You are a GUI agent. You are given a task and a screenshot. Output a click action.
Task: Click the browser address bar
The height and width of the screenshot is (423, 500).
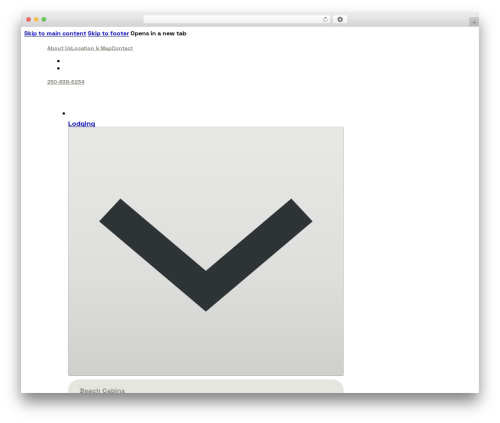(236, 19)
